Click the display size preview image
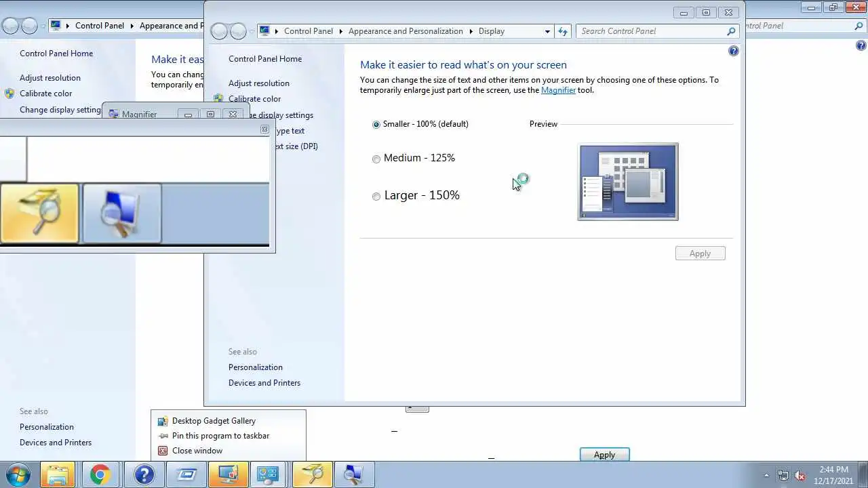The height and width of the screenshot is (488, 868). point(628,182)
